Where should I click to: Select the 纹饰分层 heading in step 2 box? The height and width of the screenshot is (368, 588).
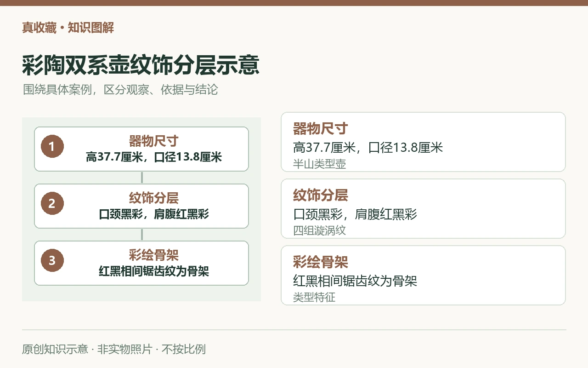[154, 198]
